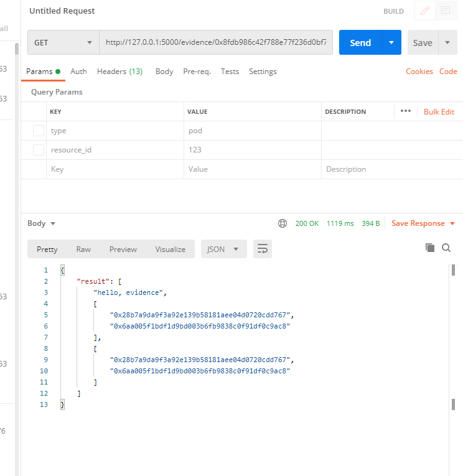Screen dimensions: 463x476
Task: Click the 1119 ms response time
Action: (340, 223)
